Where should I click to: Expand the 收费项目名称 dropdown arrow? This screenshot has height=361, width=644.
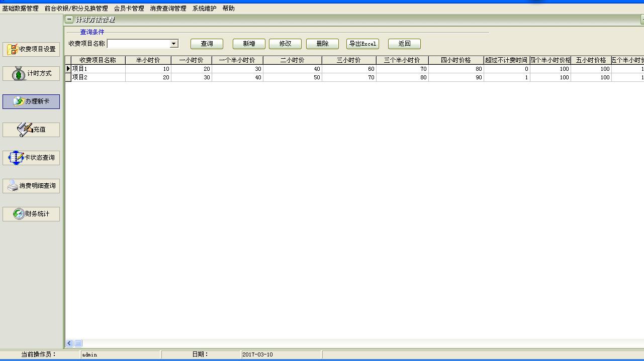(x=174, y=44)
